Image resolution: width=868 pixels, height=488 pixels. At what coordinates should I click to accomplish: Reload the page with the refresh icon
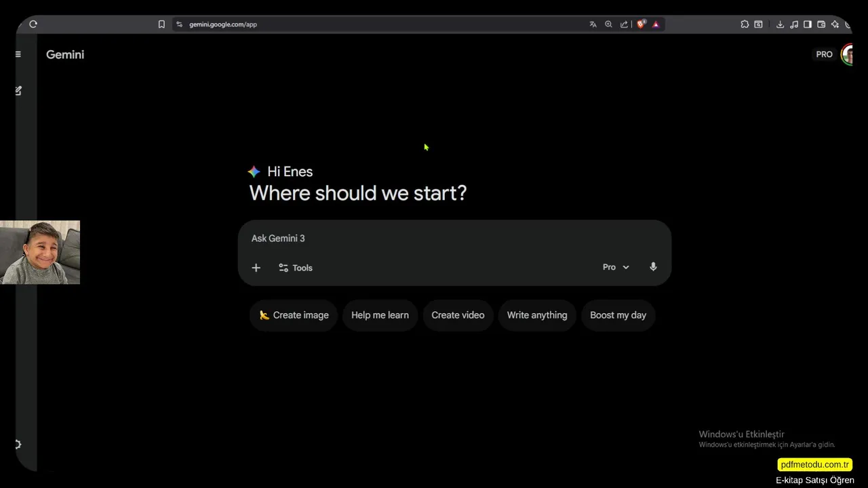(33, 24)
